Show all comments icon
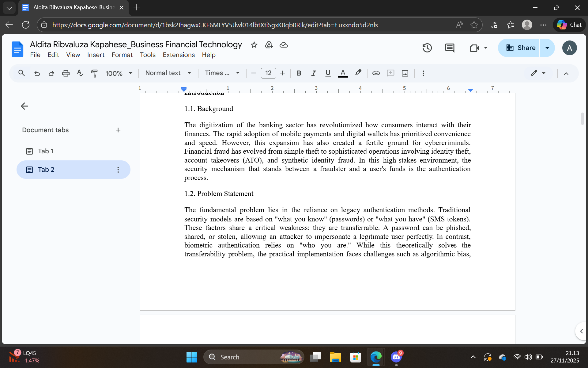The height and width of the screenshot is (368, 588). [449, 48]
